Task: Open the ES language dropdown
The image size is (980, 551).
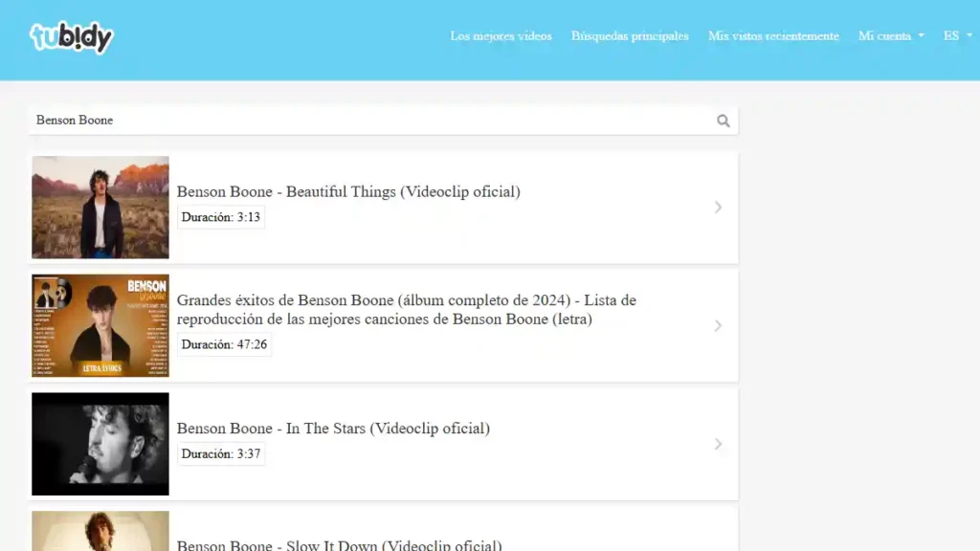Action: tap(957, 36)
